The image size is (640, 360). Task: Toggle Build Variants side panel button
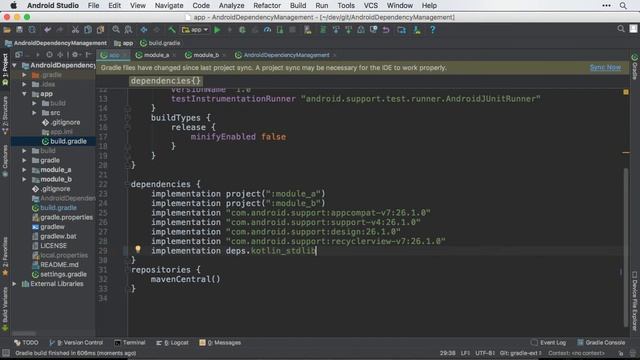[x=5, y=309]
